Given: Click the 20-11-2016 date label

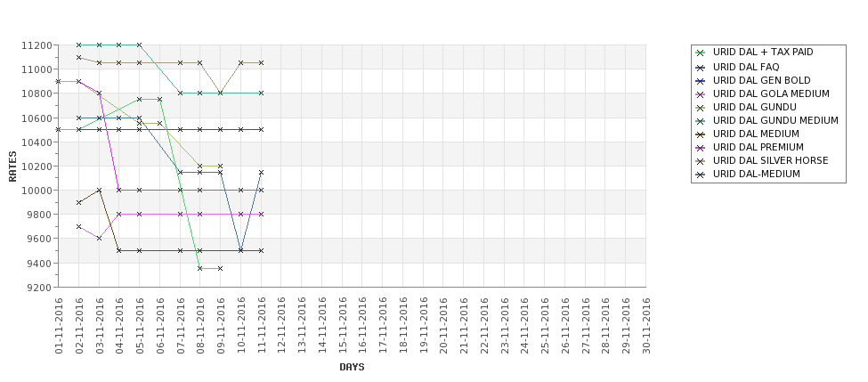Looking at the screenshot, I should (x=443, y=326).
